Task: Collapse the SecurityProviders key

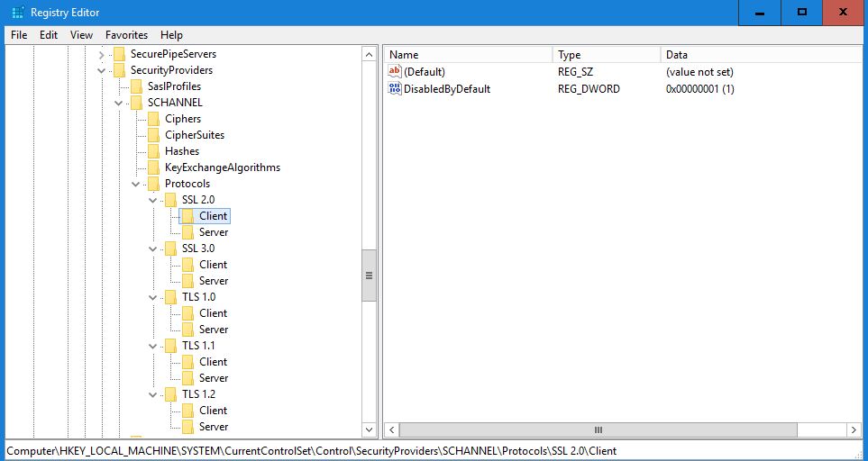Action: [101, 71]
